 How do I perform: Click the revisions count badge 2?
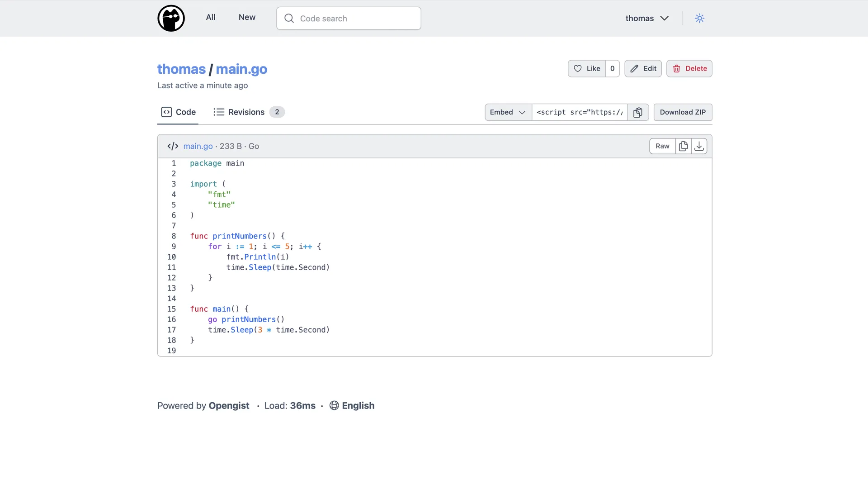277,112
